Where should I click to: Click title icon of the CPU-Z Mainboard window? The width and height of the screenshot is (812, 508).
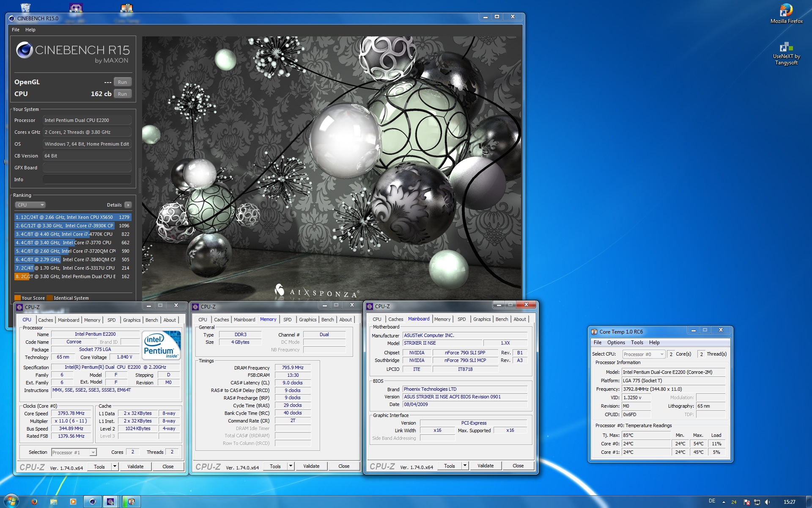click(370, 306)
